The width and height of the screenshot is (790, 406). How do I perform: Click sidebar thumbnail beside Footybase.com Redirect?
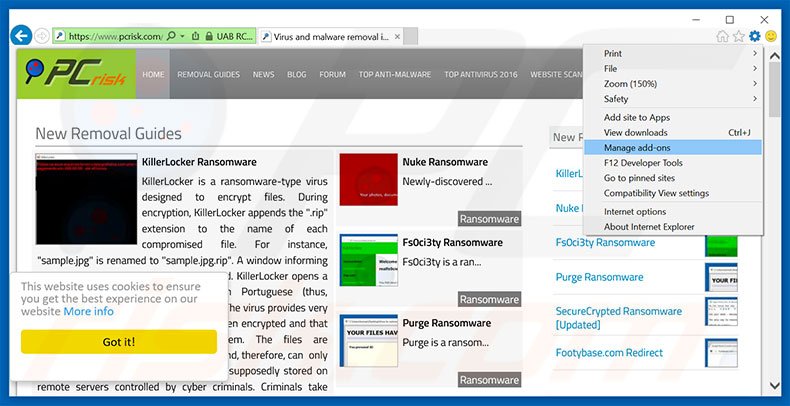[721, 353]
